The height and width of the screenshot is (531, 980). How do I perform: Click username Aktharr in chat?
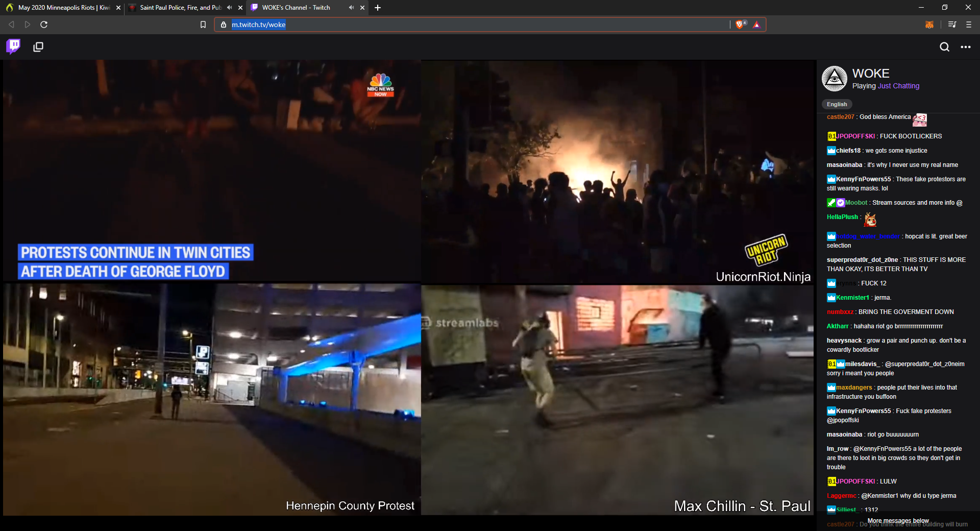(838, 326)
